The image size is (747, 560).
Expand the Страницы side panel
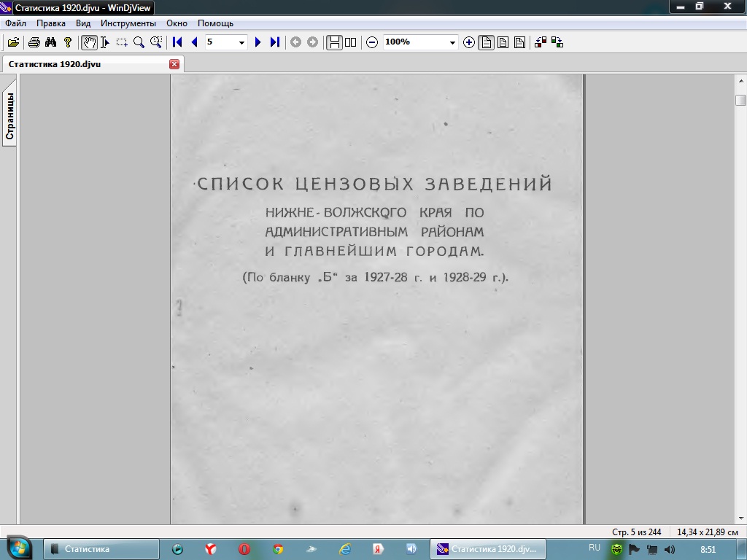tap(9, 117)
